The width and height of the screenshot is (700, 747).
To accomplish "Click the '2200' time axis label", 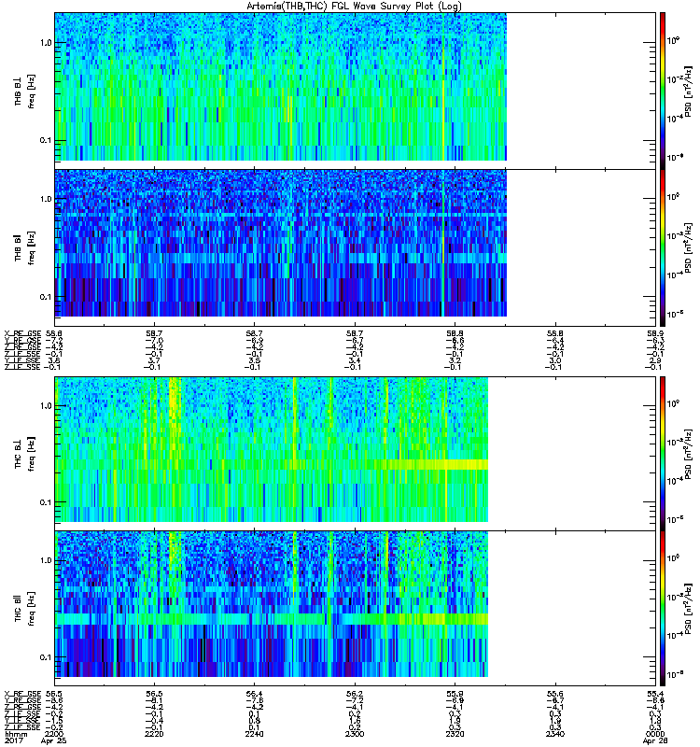I will (x=54, y=734).
